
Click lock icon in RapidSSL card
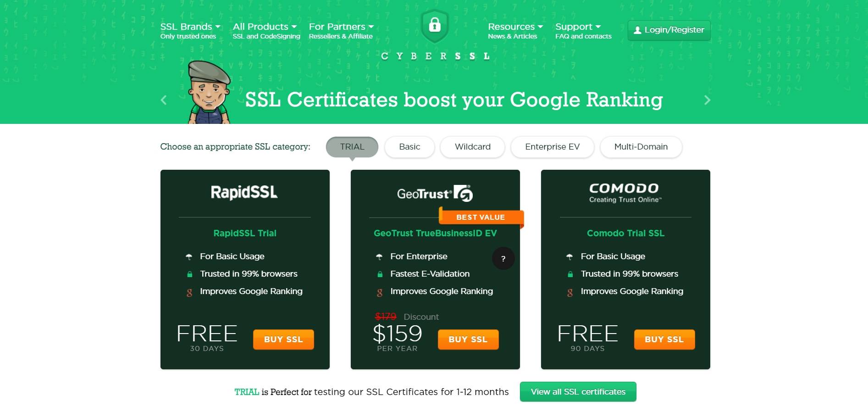coord(189,274)
